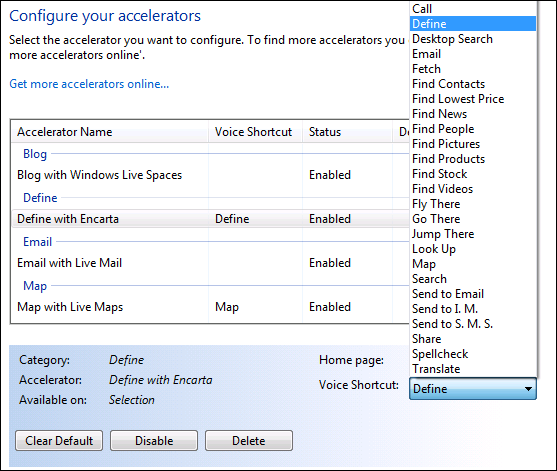Select 'Fly There' option
This screenshot has height=471, width=557.
tap(473, 204)
